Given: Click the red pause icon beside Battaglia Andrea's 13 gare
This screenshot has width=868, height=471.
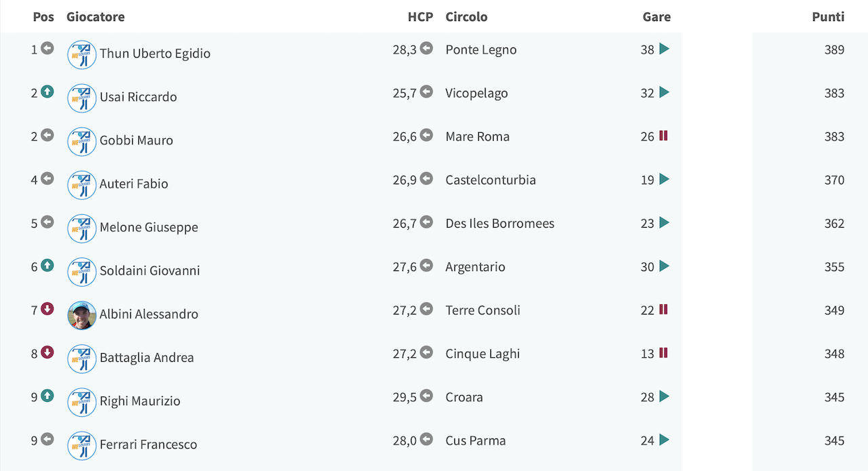Looking at the screenshot, I should (663, 352).
